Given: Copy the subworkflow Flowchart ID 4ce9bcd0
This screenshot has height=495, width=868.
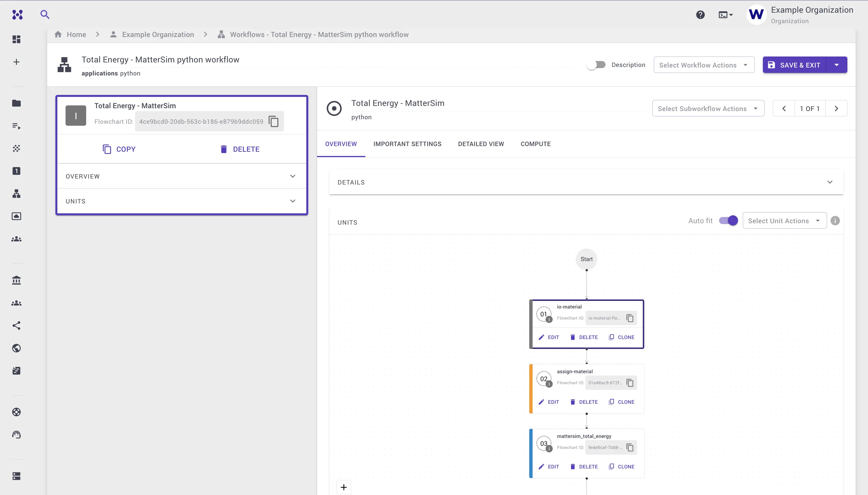Looking at the screenshot, I should tap(273, 121).
